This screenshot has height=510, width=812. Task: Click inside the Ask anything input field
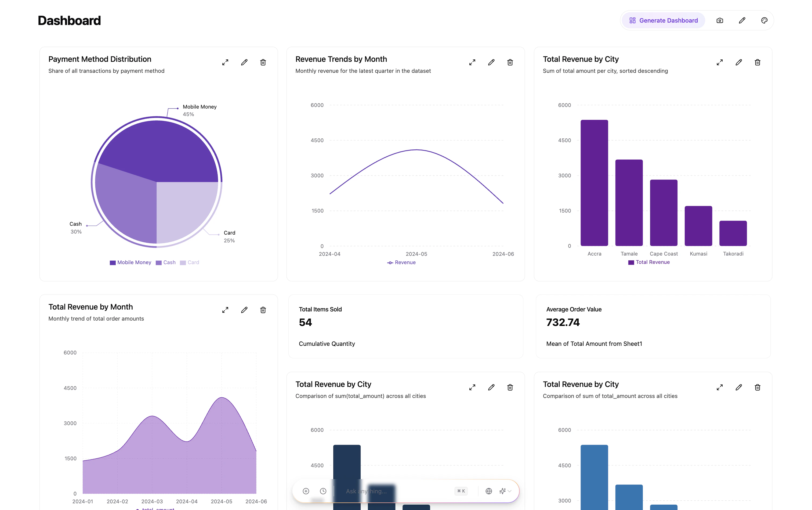click(x=388, y=491)
